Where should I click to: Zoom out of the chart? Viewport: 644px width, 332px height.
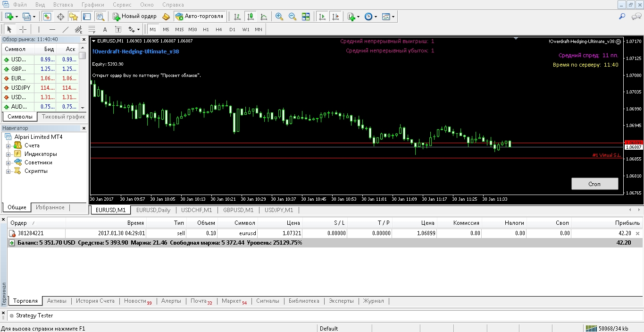293,17
